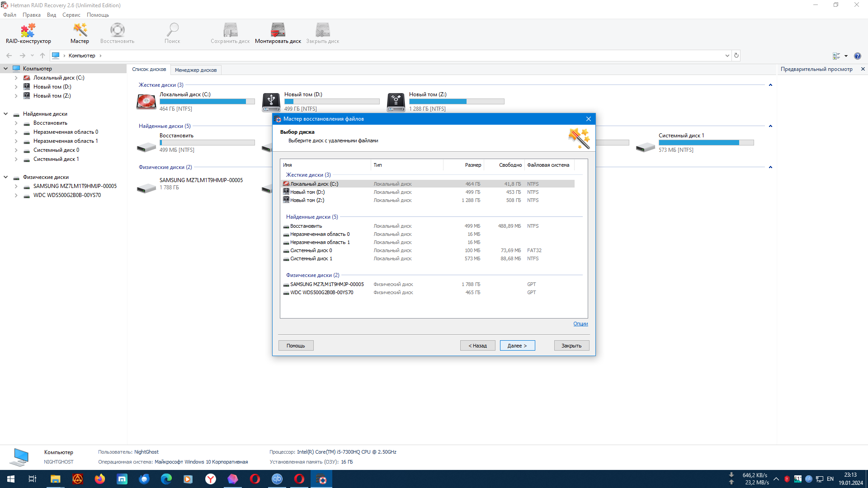The width and height of the screenshot is (868, 488).
Task: Open the Сервис menu
Action: point(71,15)
